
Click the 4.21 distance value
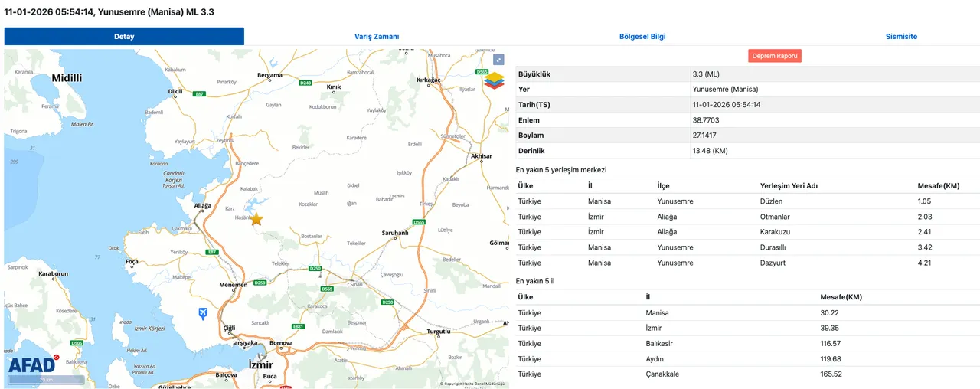click(x=924, y=263)
